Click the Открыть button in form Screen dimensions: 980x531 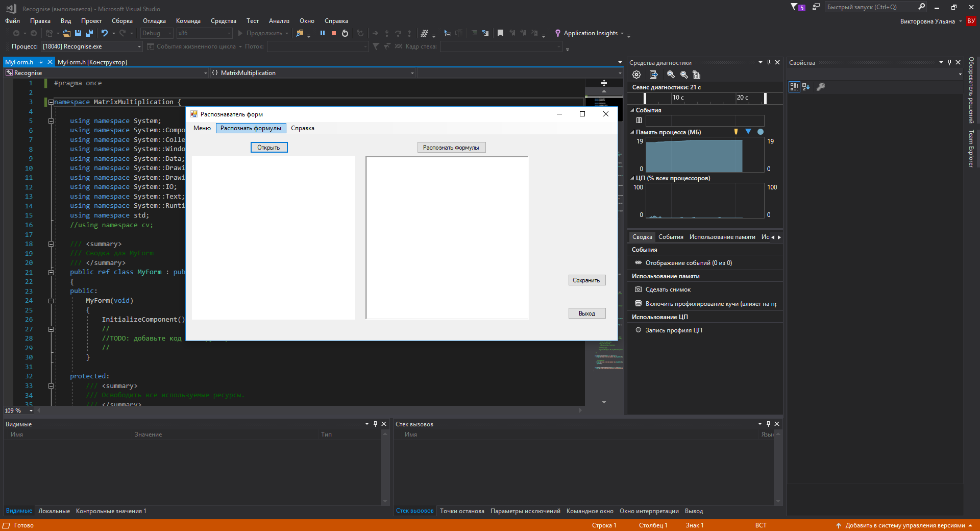(269, 148)
